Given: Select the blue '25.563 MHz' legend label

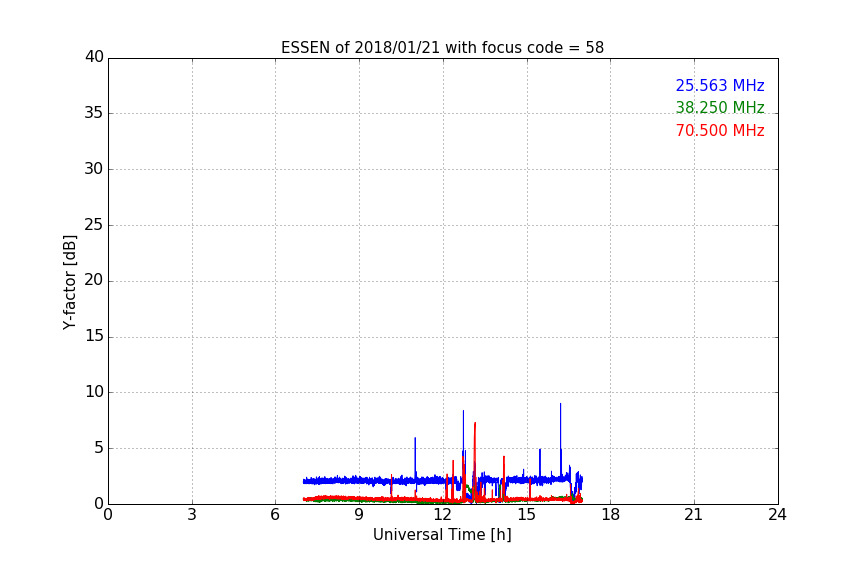Looking at the screenshot, I should (720, 85).
